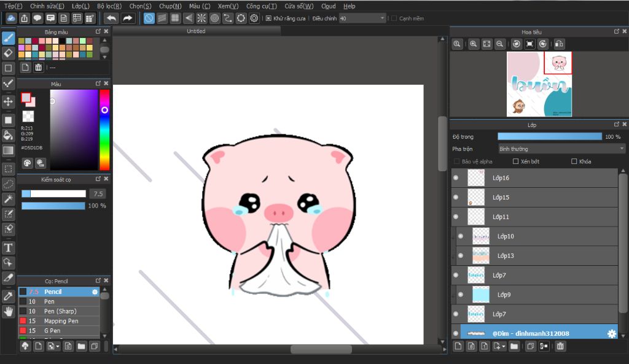Click the navigator preview thumbnail
The width and height of the screenshot is (629, 364).
tap(539, 83)
